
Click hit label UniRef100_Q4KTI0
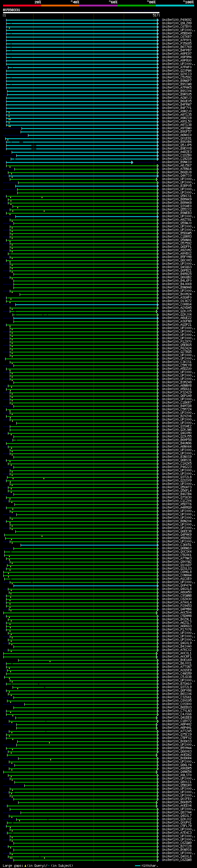pyautogui.click(x=177, y=176)
